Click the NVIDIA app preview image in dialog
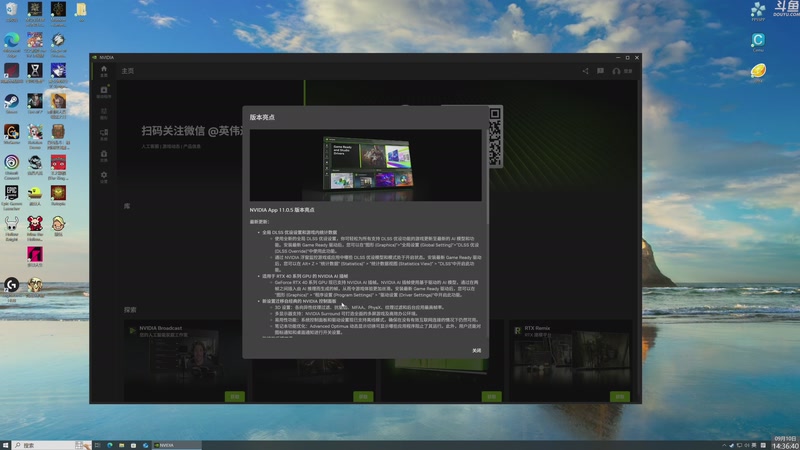The image size is (800, 450). click(365, 165)
